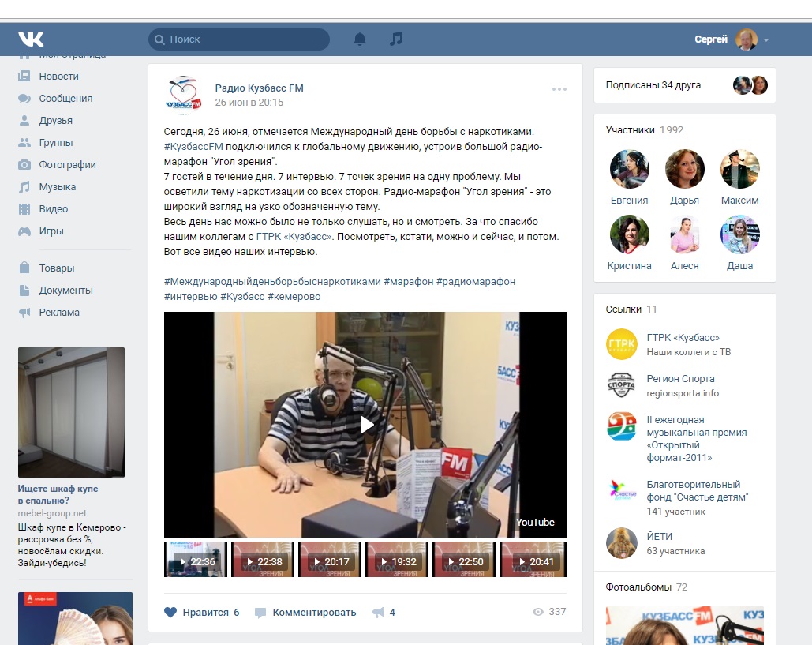The width and height of the screenshot is (812, 645).
Task: Open the 20:17 video thumbnail
Action: click(330, 560)
